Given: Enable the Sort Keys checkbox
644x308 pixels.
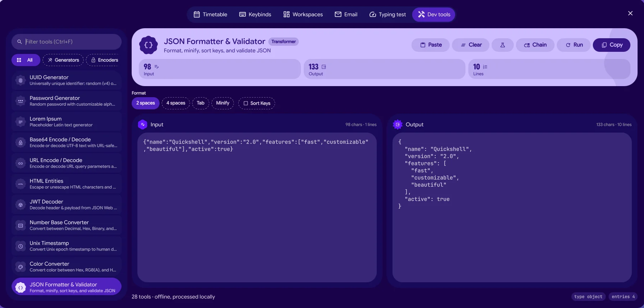Looking at the screenshot, I should (x=257, y=103).
